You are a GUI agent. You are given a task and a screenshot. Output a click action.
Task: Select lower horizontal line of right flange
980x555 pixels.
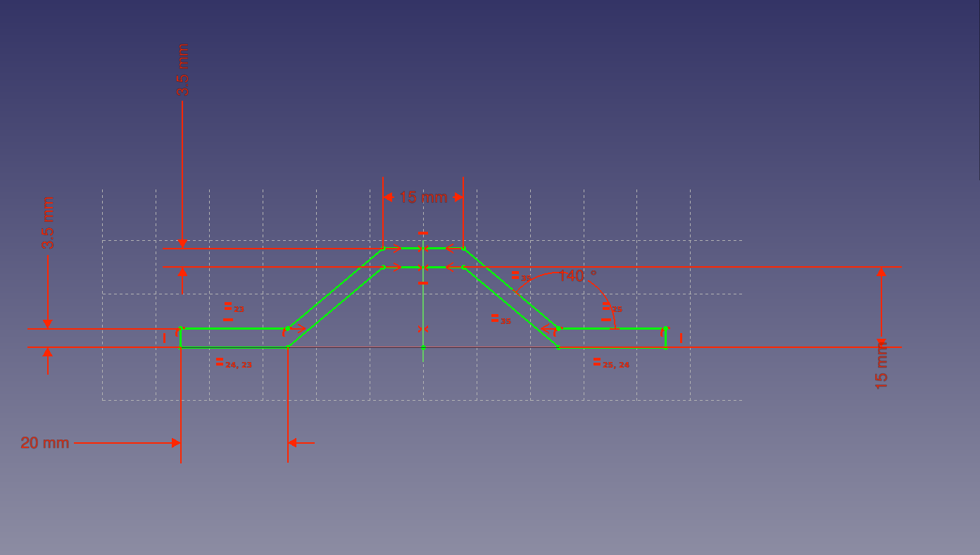pyautogui.click(x=612, y=348)
